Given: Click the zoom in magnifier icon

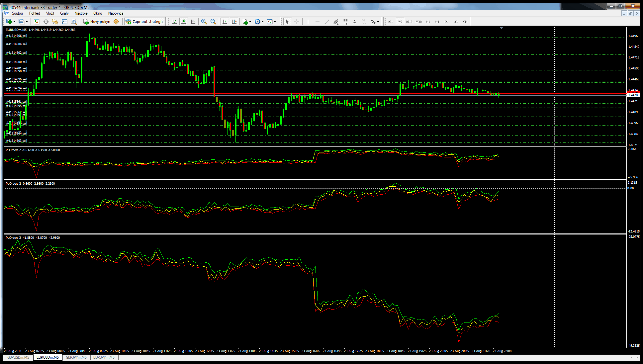Looking at the screenshot, I should (204, 22).
